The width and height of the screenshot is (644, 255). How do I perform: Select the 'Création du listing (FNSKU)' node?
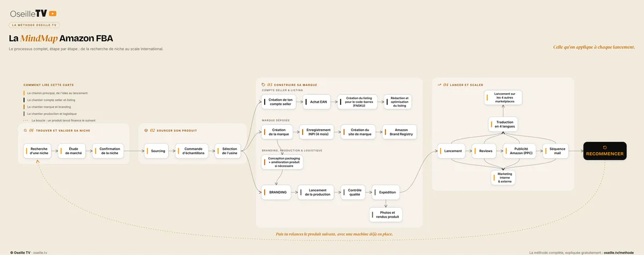pos(357,102)
